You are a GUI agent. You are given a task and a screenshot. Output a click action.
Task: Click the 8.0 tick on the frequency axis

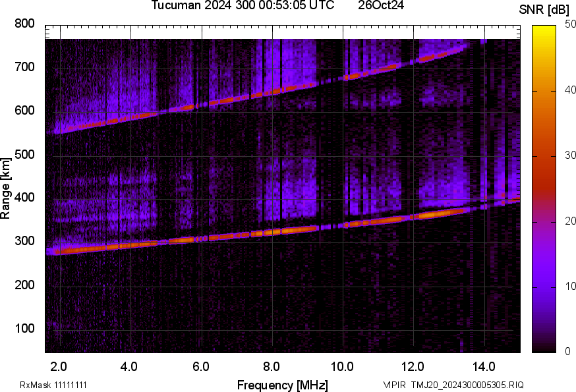[x=272, y=366]
